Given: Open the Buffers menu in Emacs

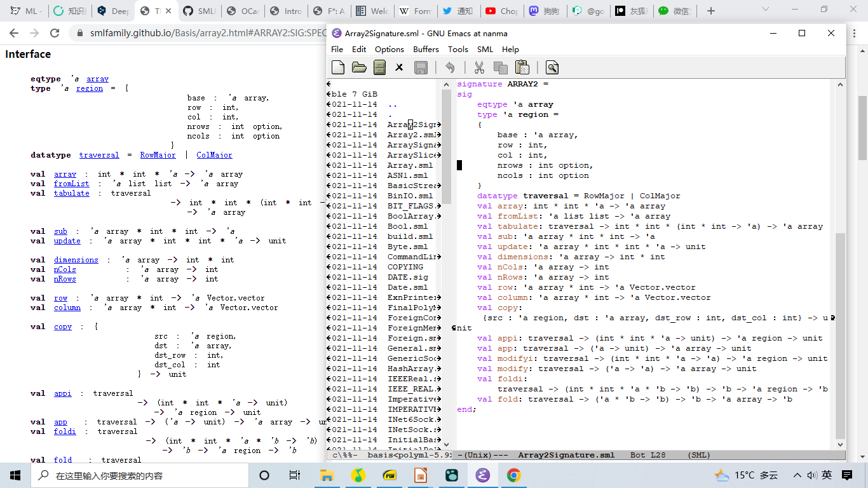Looking at the screenshot, I should [426, 49].
